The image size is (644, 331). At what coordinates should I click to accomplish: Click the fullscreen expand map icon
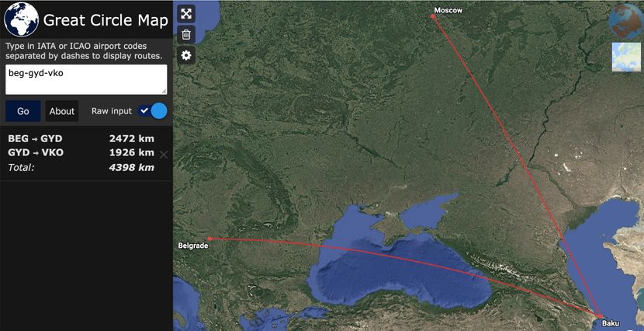tap(186, 13)
